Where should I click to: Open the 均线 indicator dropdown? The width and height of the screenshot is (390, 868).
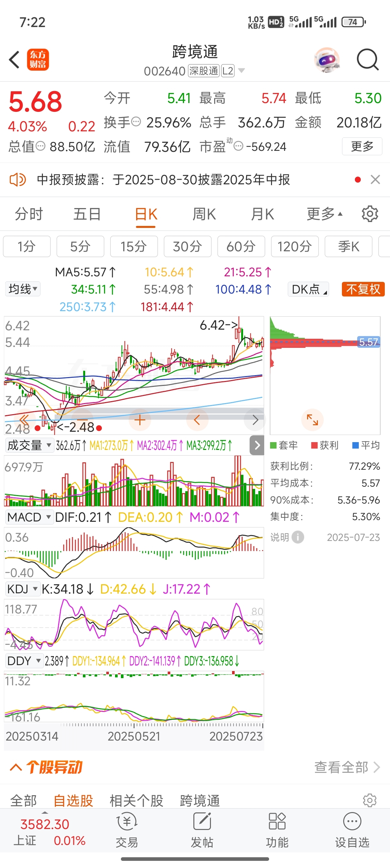pyautogui.click(x=23, y=289)
